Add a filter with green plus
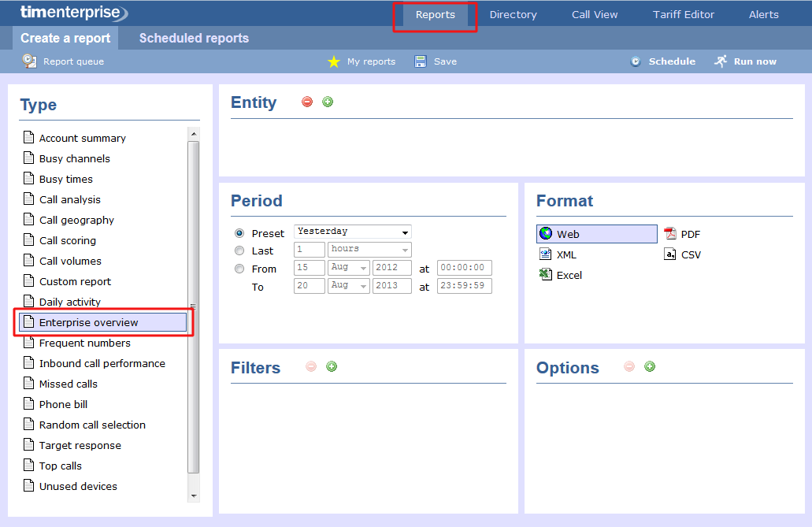The height and width of the screenshot is (527, 812). click(x=332, y=366)
